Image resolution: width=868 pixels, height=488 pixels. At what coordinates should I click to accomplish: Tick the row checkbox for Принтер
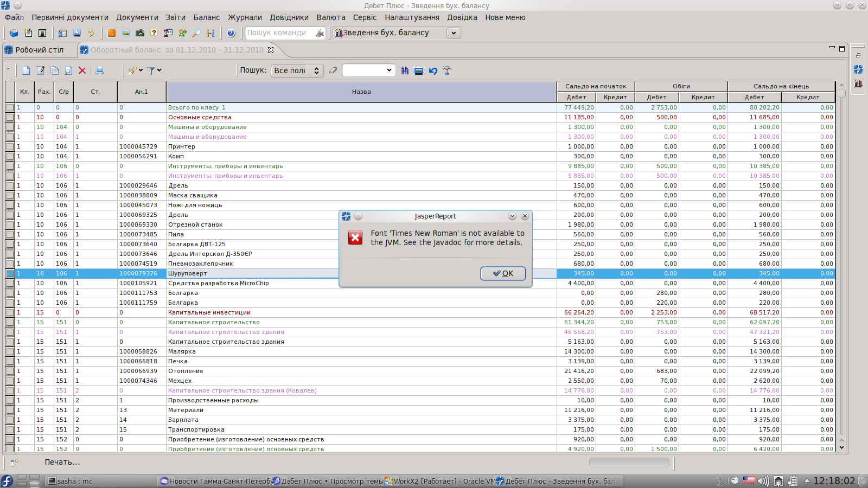pyautogui.click(x=10, y=146)
